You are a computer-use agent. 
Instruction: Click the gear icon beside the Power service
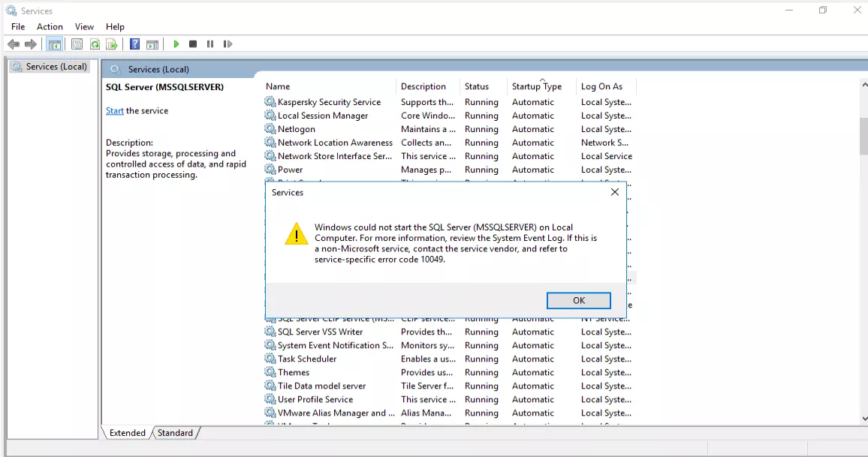(270, 170)
